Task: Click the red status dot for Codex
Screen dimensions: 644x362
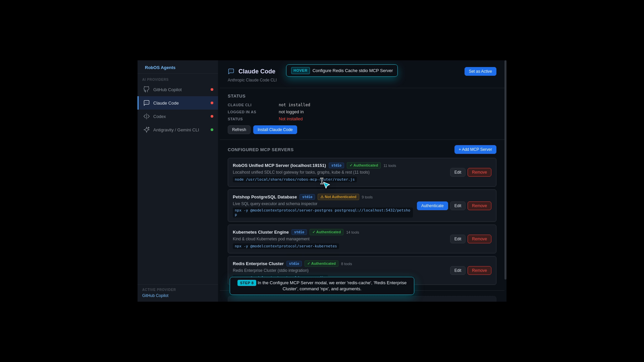Action: 212,116
